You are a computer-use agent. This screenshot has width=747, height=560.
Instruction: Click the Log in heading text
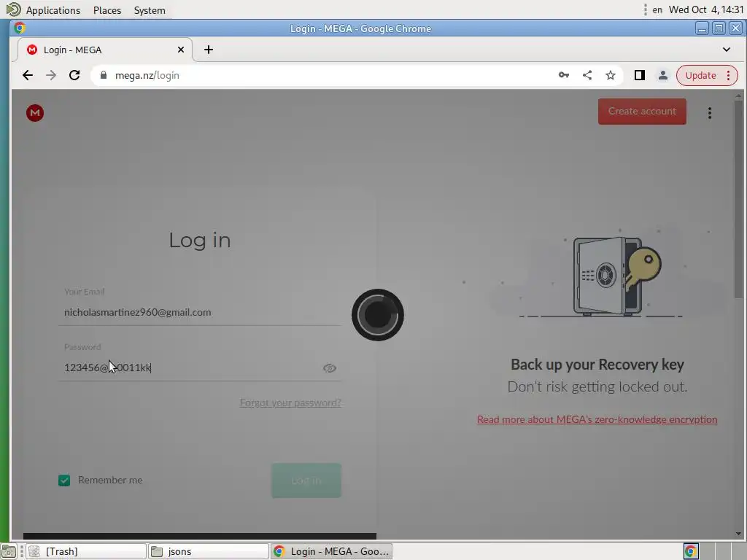click(200, 240)
